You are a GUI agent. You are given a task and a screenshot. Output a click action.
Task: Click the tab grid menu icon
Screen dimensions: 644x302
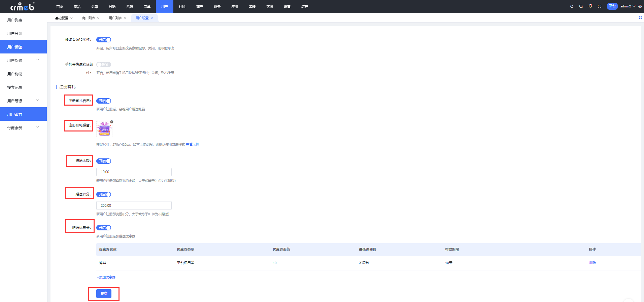pyautogui.click(x=640, y=17)
